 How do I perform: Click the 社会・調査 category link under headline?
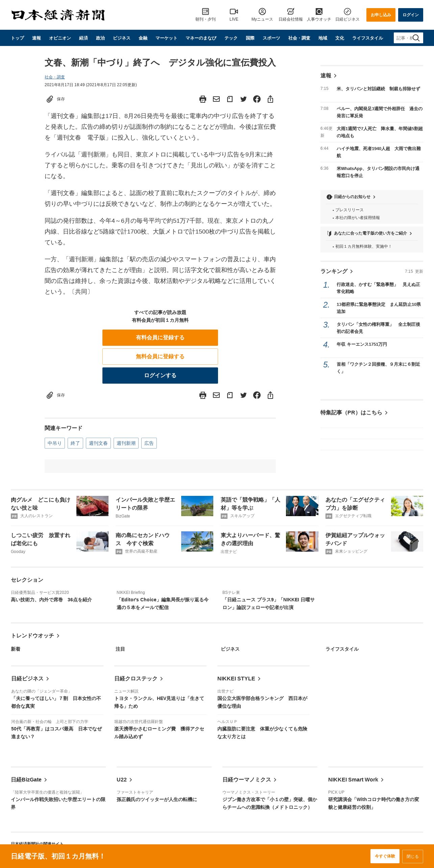[55, 77]
